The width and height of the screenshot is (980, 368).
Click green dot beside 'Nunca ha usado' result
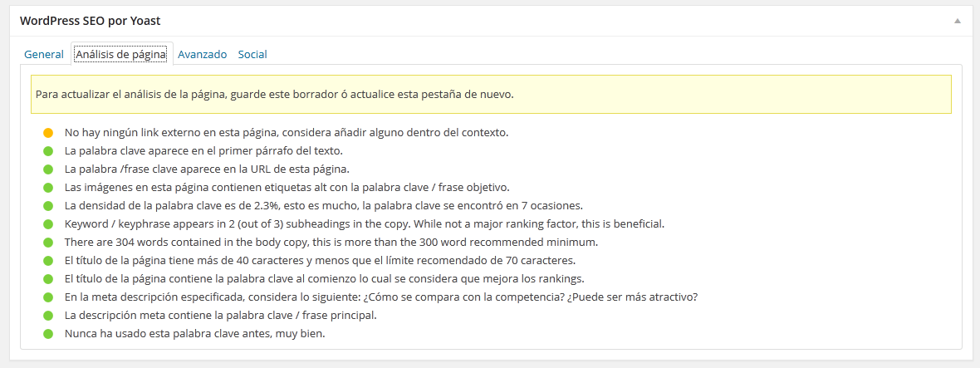click(48, 334)
